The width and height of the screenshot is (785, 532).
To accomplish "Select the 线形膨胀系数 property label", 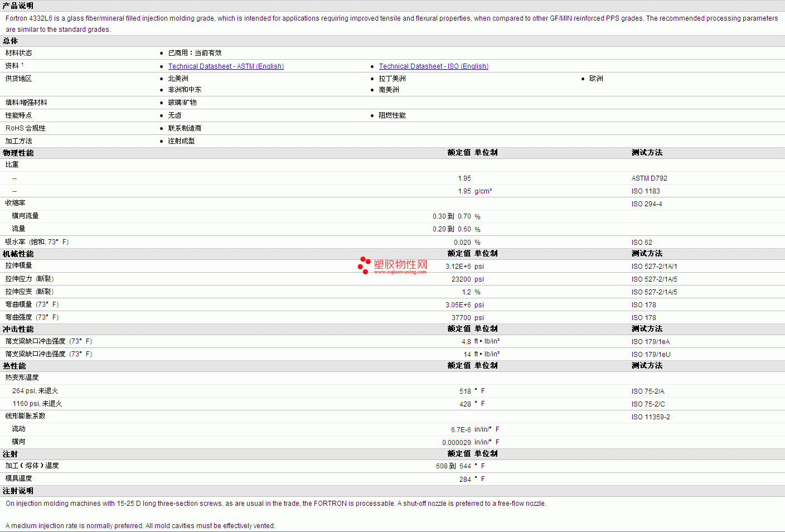I will point(26,416).
